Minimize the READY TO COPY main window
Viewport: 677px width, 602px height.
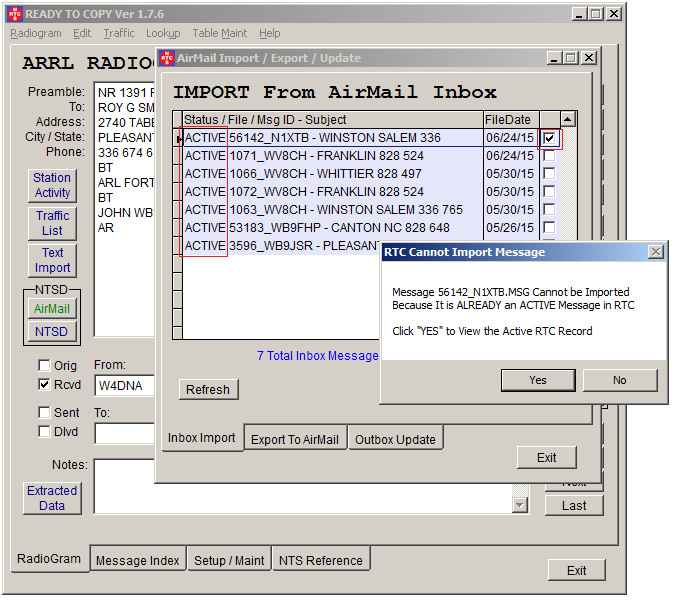(580, 14)
